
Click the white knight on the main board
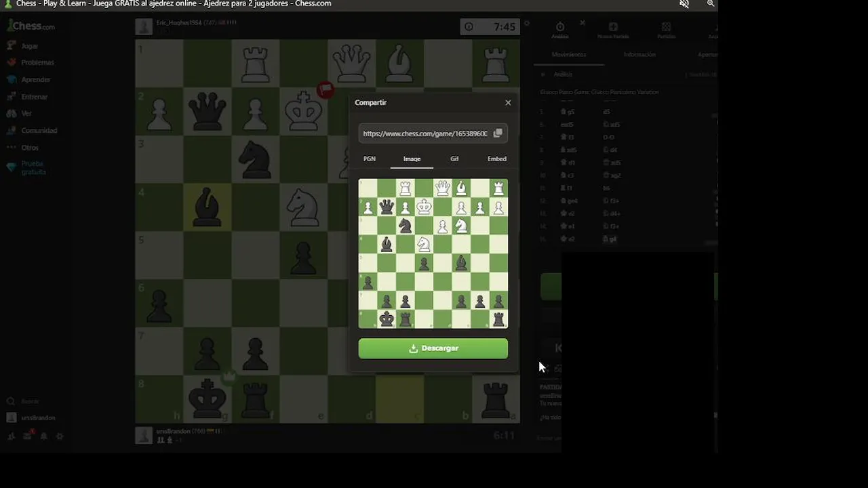click(303, 207)
